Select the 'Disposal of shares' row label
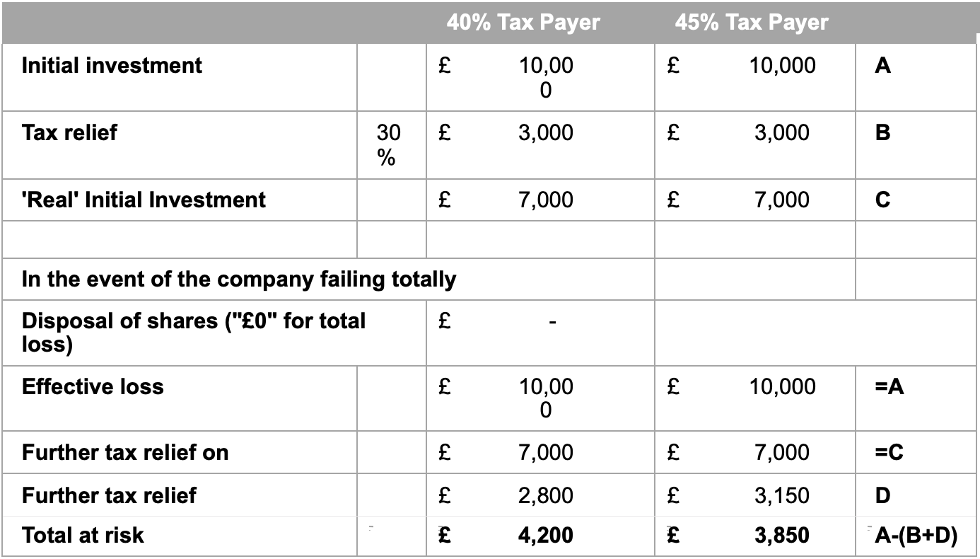The height and width of the screenshot is (559, 980). tap(194, 332)
